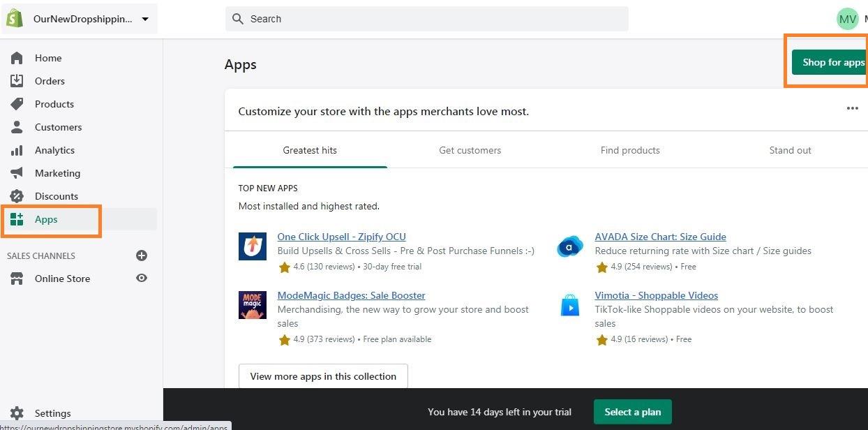The image size is (868, 430).
Task: Click 'Most installed and highest rated.' text
Action: pyautogui.click(x=309, y=206)
